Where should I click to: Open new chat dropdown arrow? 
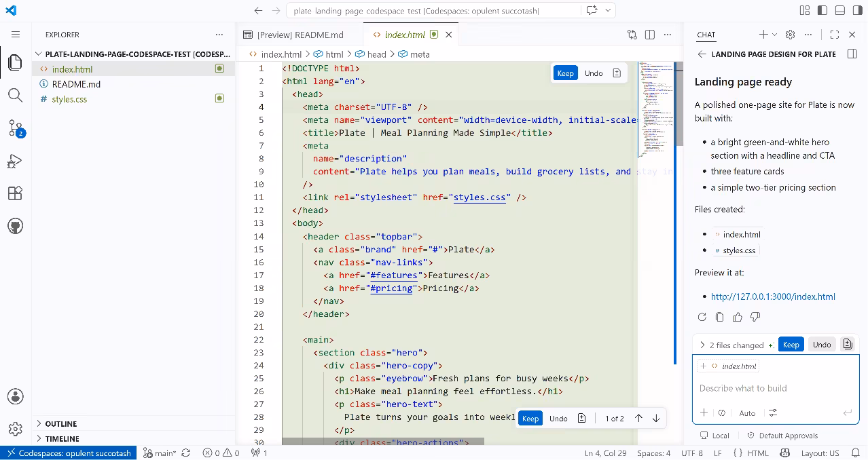tap(774, 35)
